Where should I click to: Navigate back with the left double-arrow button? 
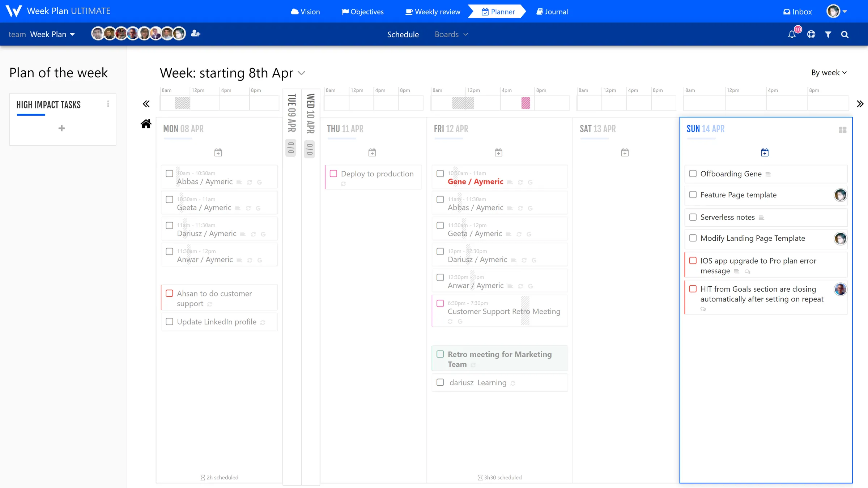coord(146,104)
